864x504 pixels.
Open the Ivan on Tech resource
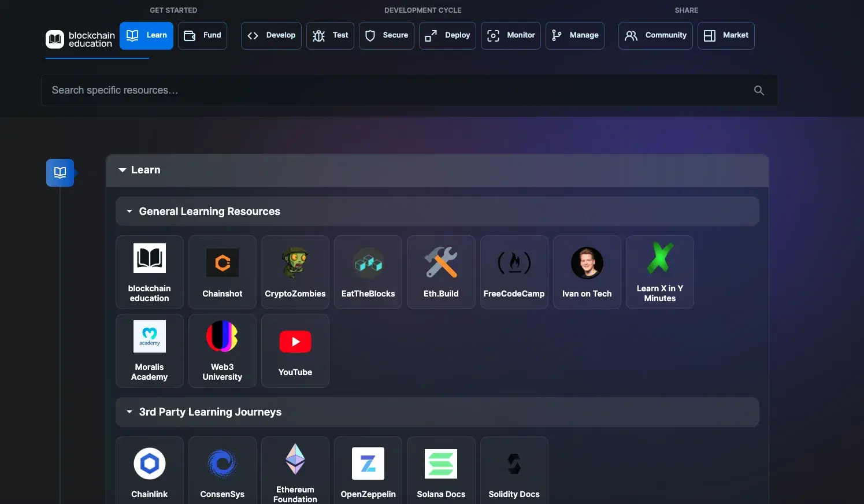coord(587,272)
